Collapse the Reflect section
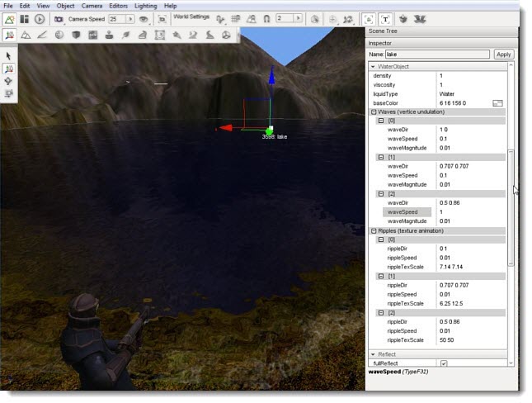532x403 pixels. [373, 354]
